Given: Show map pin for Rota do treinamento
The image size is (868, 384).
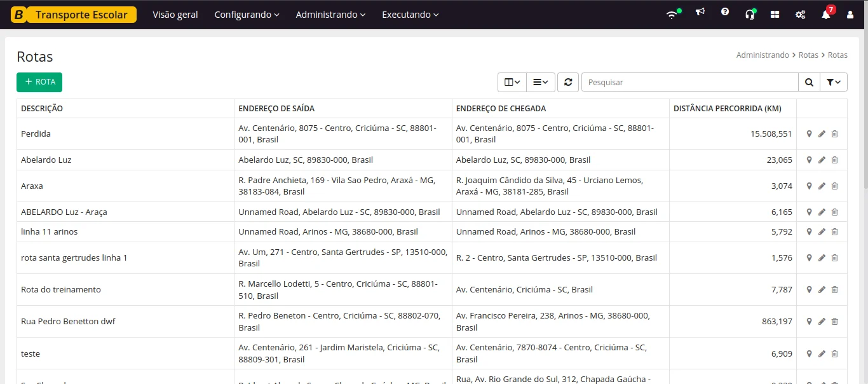Looking at the screenshot, I should tap(809, 290).
